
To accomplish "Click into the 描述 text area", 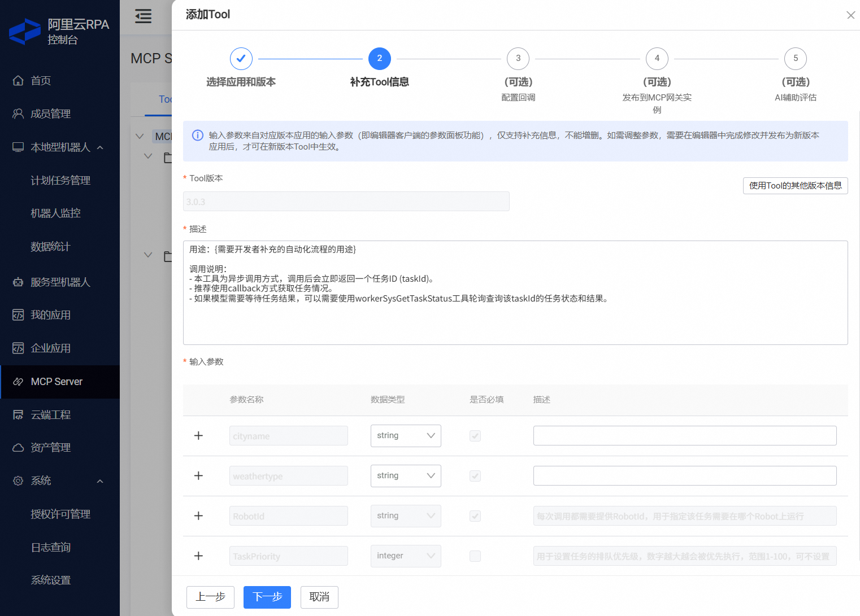I will tap(515, 292).
